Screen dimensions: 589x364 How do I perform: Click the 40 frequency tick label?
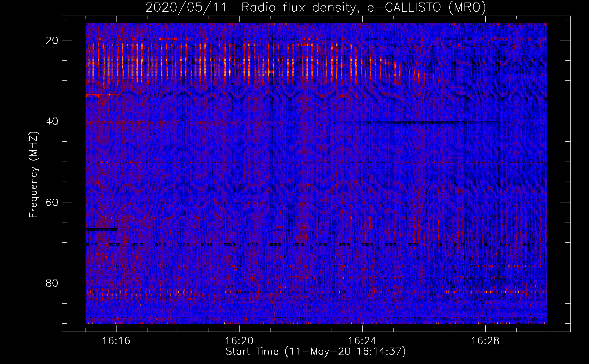click(52, 121)
